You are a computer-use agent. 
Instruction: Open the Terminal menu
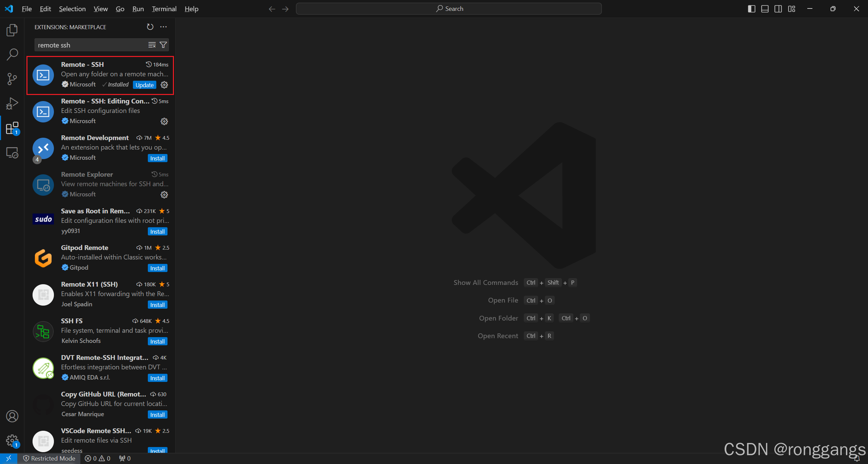(x=164, y=9)
